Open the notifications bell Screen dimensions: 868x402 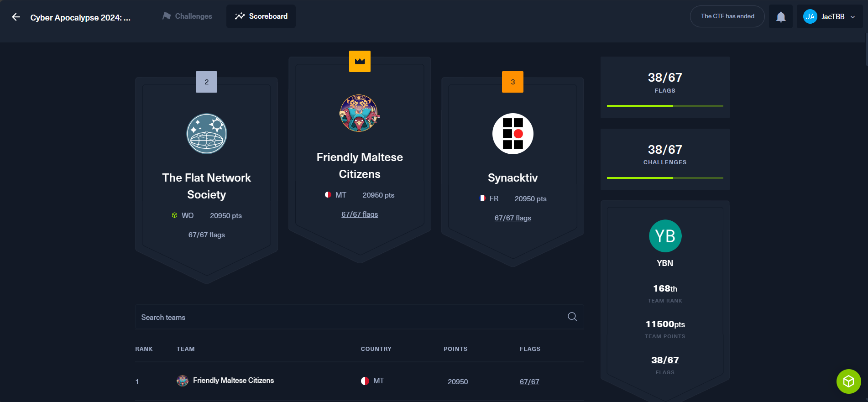(x=781, y=17)
